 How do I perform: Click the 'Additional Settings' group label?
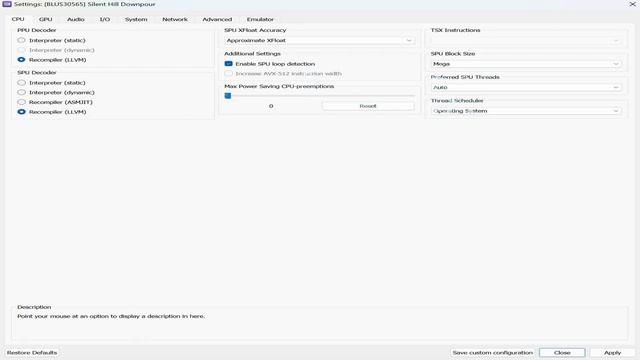click(x=252, y=53)
